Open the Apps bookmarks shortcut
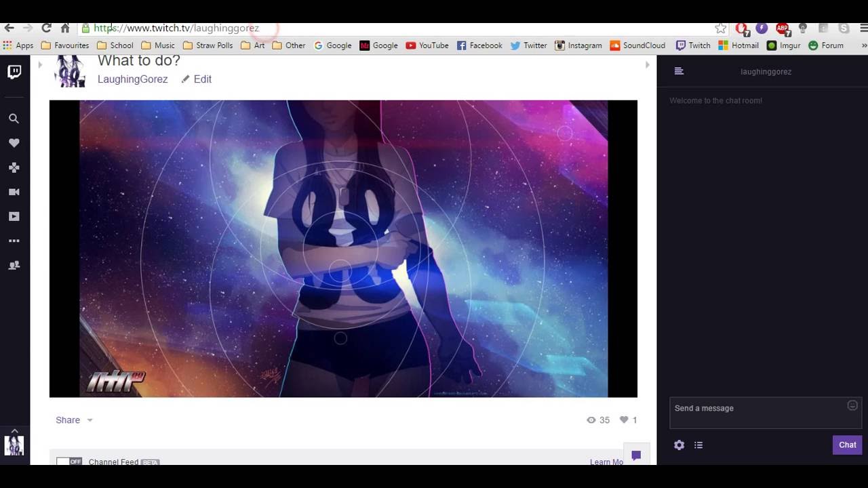The width and height of the screenshot is (868, 488). pyautogui.click(x=18, y=45)
